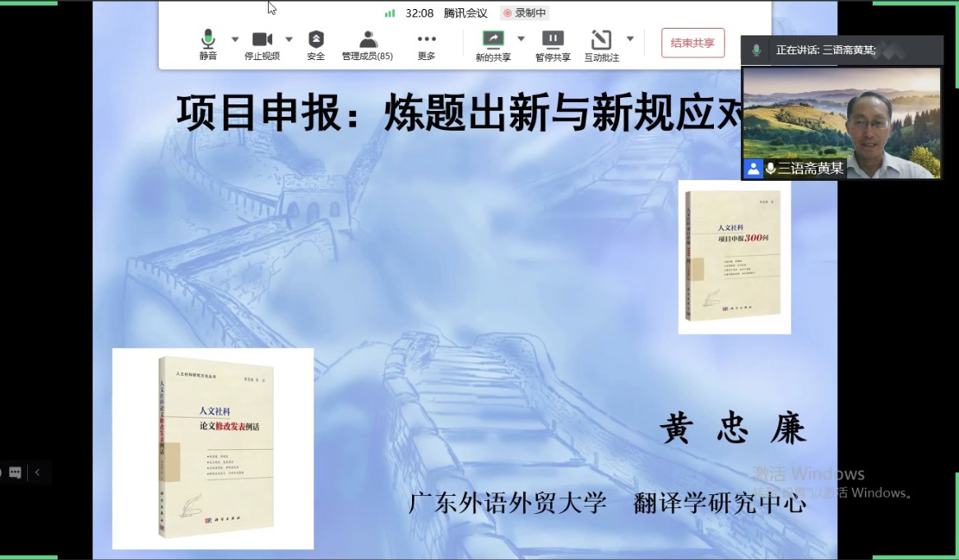This screenshot has height=560, width=959.
Task: Click the red 结束共享 button
Action: pyautogui.click(x=693, y=43)
